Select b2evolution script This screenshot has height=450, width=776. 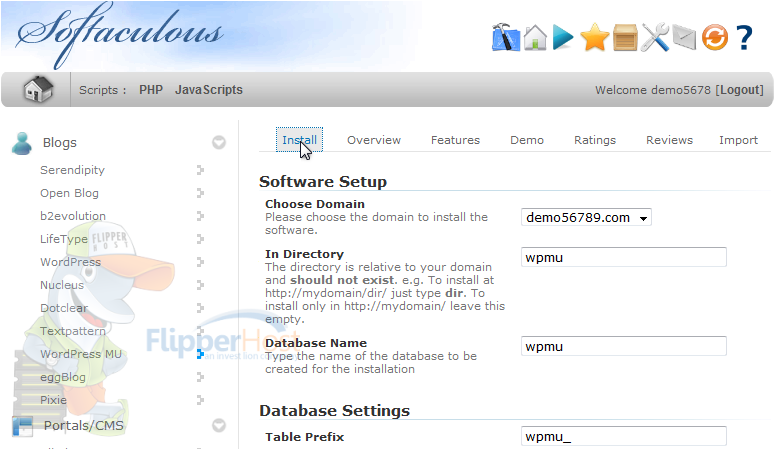73,216
